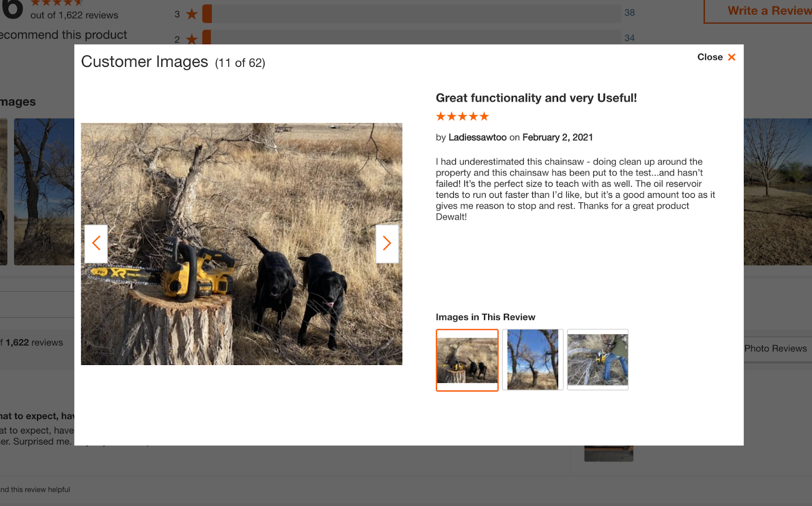The height and width of the screenshot is (506, 812).
Task: Click the 38 reviews count link
Action: click(629, 13)
